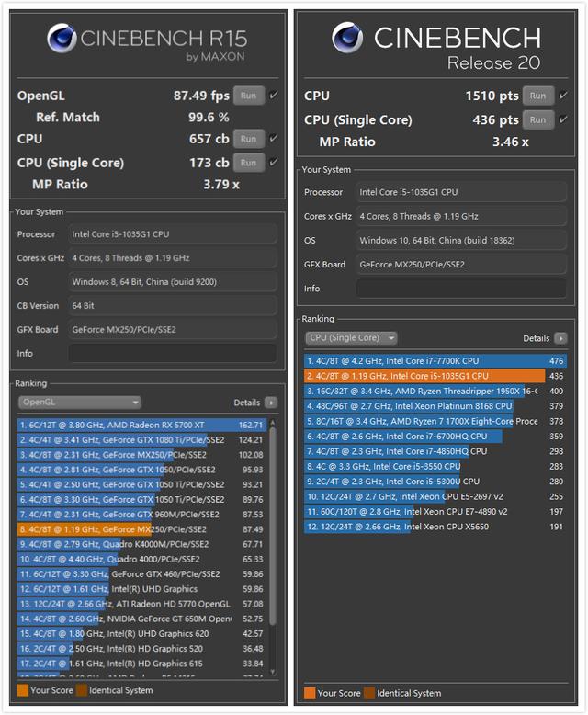Select the Core i7-7700K ranking entry
588x715 pixels.
click(435, 361)
